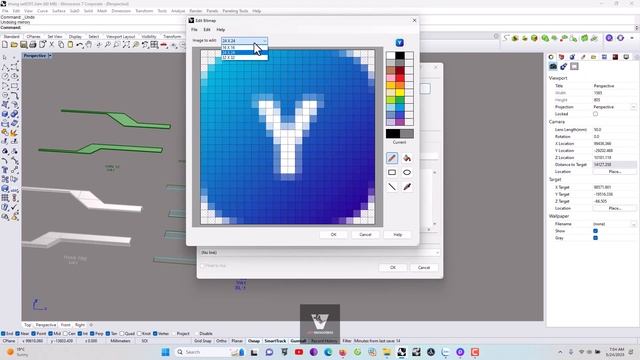Open the Layers panel icon in right sidebar
640x360 pixels.
(562, 57)
